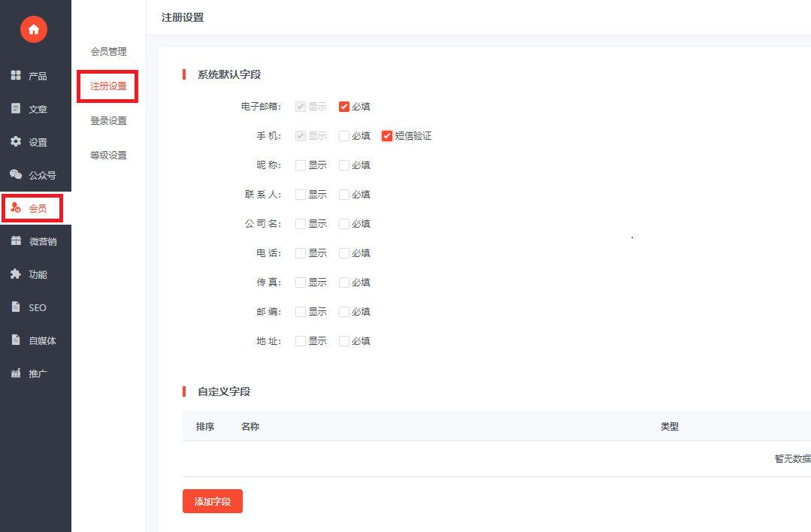This screenshot has height=532, width=811.
Task: Check 必填 for 公司名
Action: click(344, 224)
